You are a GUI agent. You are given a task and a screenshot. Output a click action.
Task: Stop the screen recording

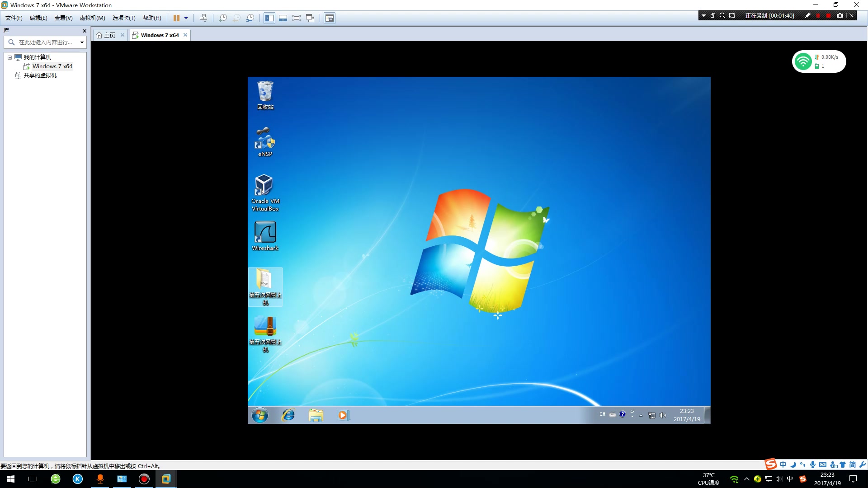click(x=828, y=16)
